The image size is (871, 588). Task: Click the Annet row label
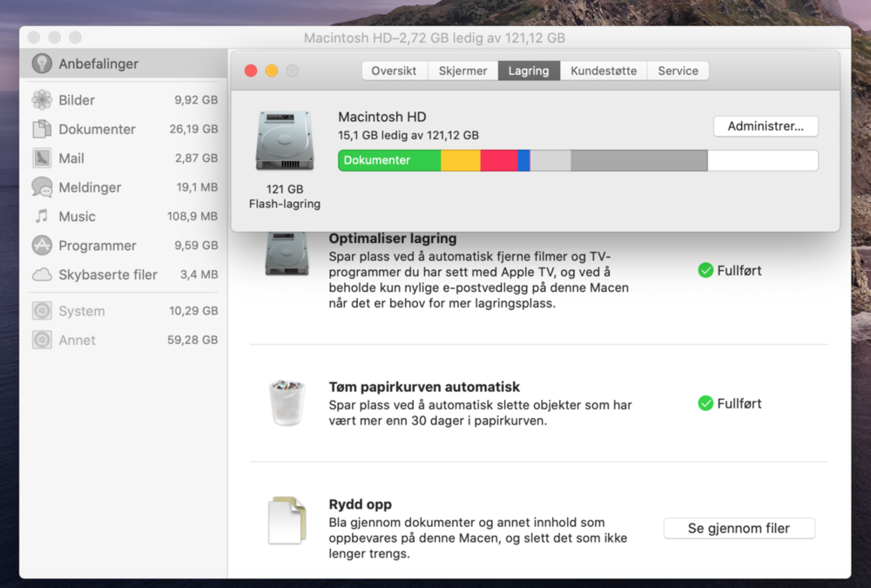78,340
